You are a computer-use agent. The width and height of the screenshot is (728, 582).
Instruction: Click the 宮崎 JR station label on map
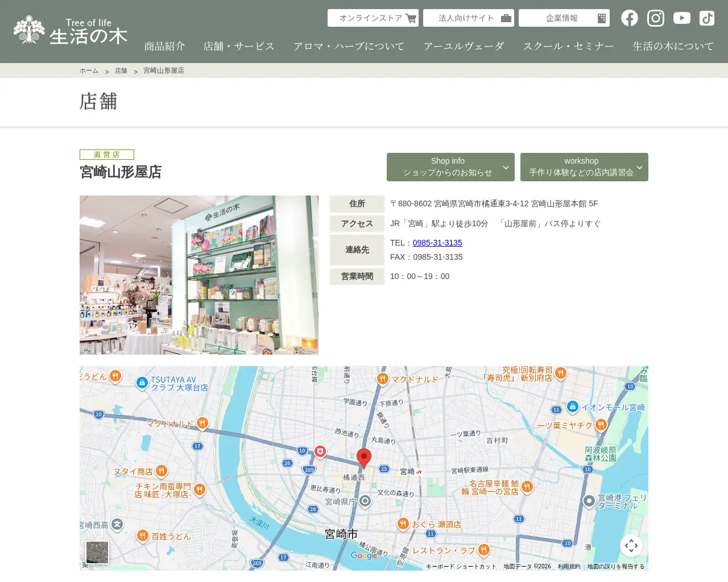[x=411, y=471]
